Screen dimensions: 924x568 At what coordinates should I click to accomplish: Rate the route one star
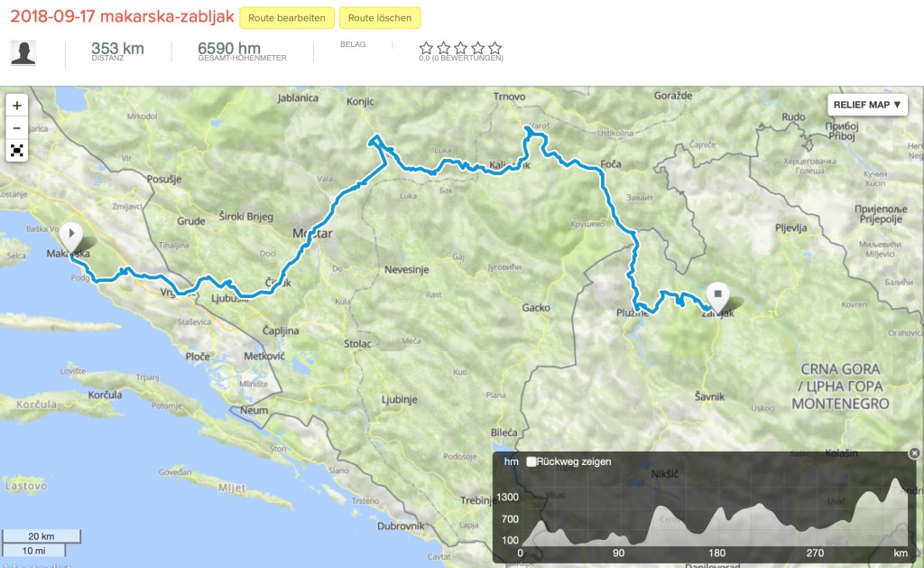point(426,48)
